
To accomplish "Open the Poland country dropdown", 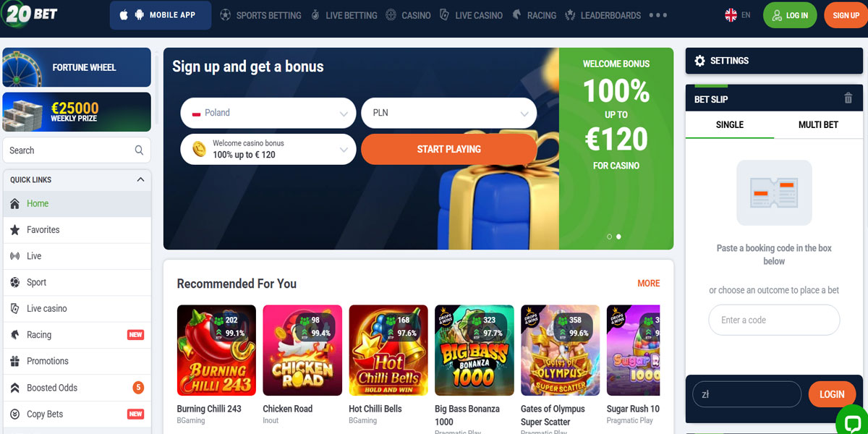I will (x=268, y=113).
